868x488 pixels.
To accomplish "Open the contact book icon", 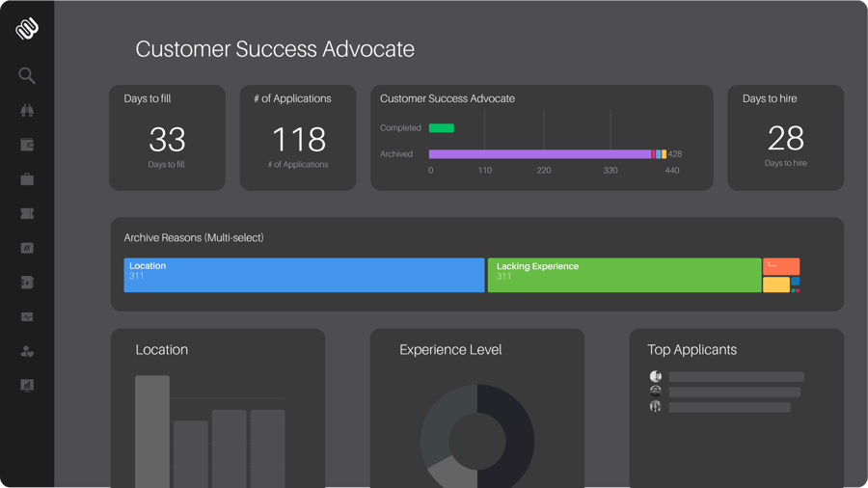I will tap(27, 283).
